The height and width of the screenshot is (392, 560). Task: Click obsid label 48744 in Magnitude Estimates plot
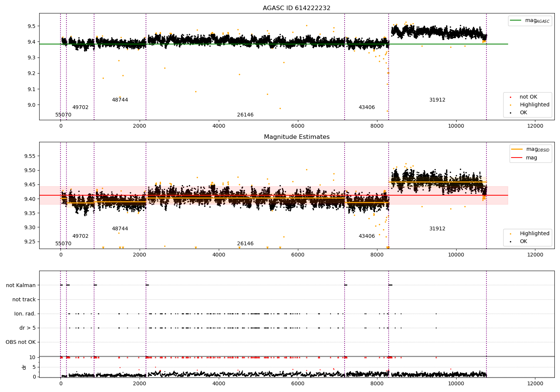point(120,228)
